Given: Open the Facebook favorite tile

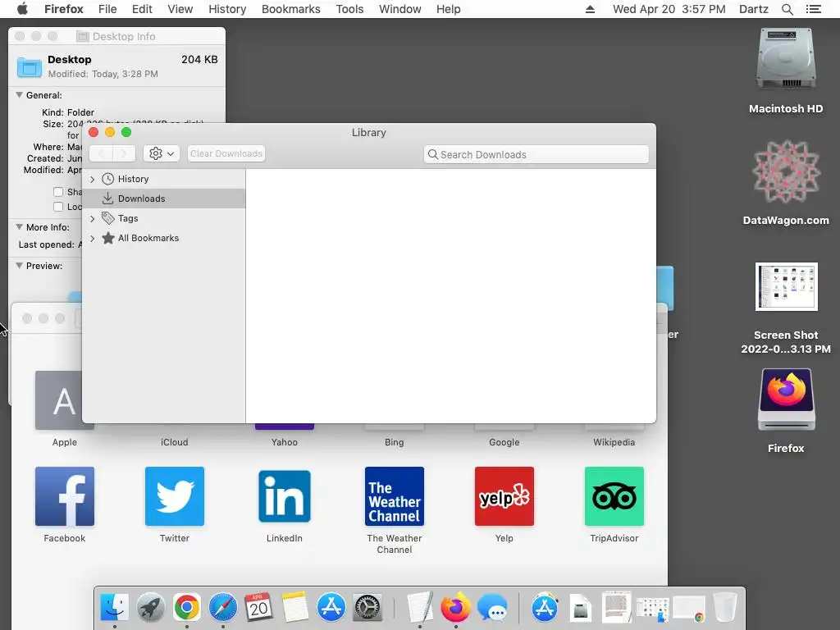Looking at the screenshot, I should click(65, 496).
